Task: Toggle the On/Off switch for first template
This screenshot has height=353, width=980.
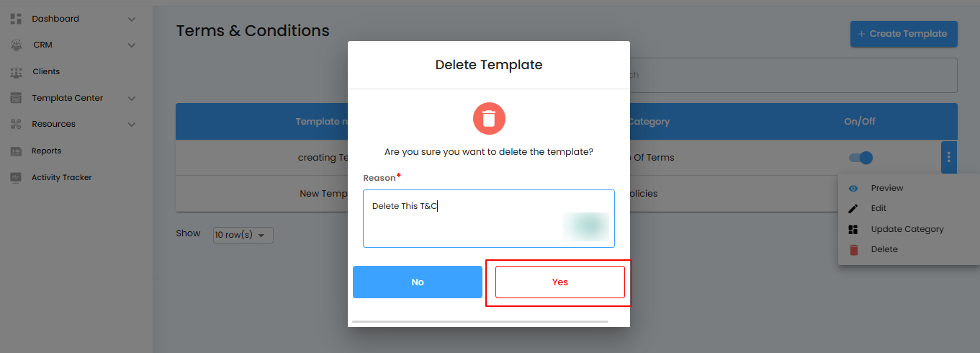Action: (861, 158)
